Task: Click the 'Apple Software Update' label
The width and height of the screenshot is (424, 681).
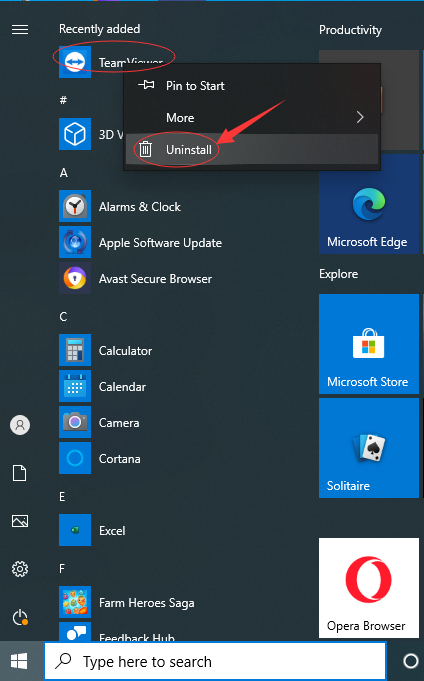Action: click(x=160, y=243)
